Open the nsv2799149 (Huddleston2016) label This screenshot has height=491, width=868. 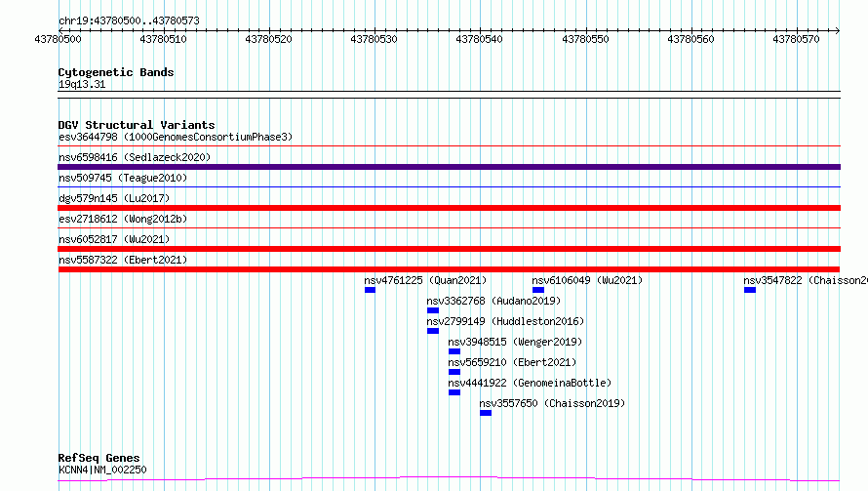pos(505,321)
